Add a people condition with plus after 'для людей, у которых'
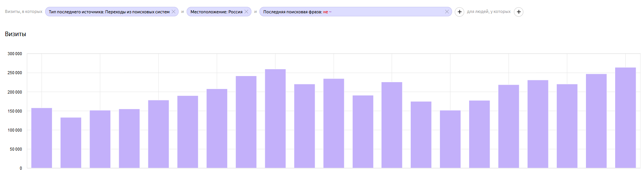This screenshot has width=644, height=170. (x=518, y=12)
